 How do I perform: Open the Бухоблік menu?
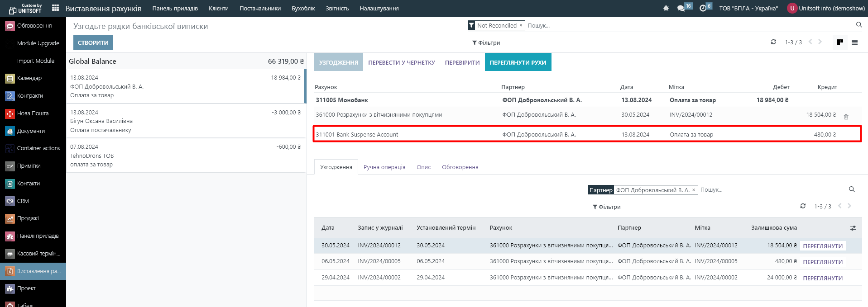point(303,8)
